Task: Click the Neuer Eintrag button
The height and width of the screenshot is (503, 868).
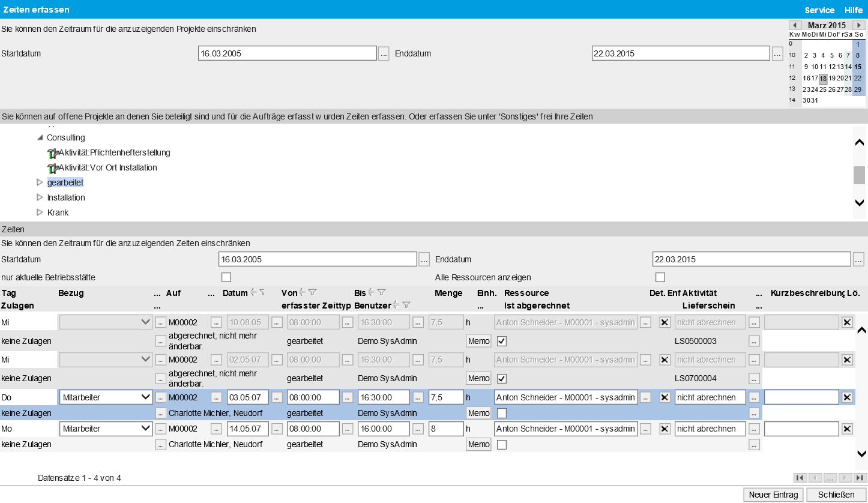Action: coord(773,495)
